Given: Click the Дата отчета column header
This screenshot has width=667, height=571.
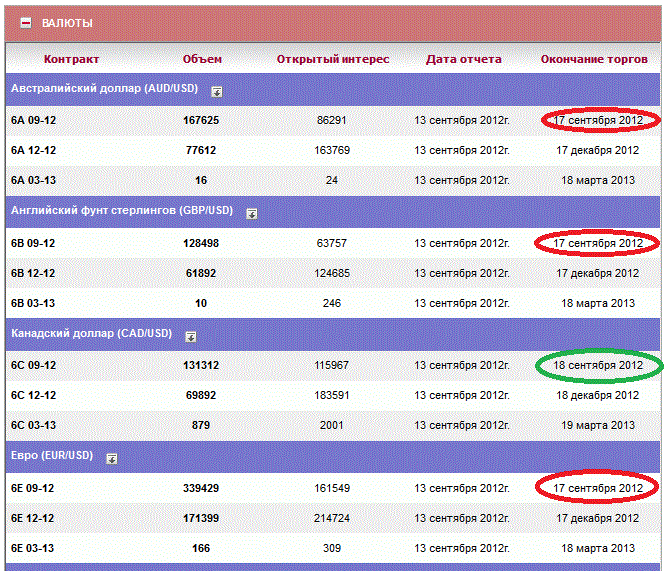Looking at the screenshot, I should [464, 59].
